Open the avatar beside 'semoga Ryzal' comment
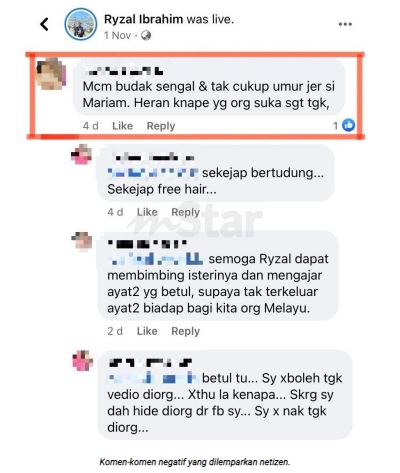The image size is (400, 473). click(x=82, y=242)
